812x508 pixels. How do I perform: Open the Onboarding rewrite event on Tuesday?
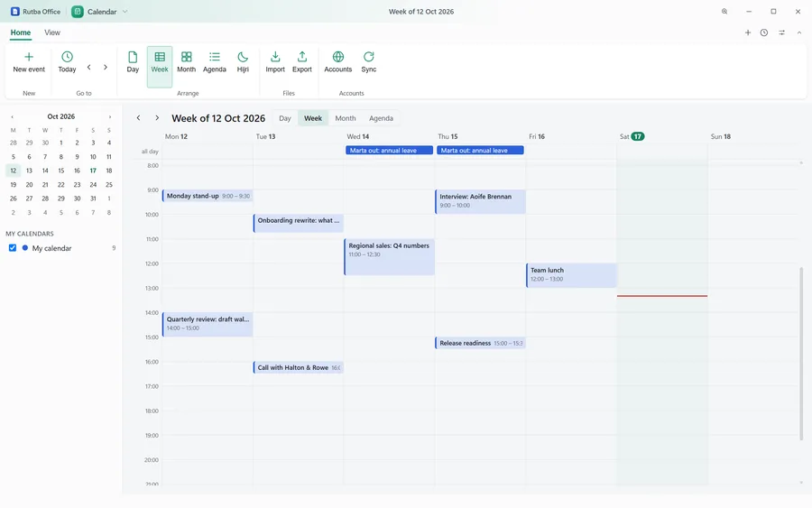pyautogui.click(x=299, y=223)
